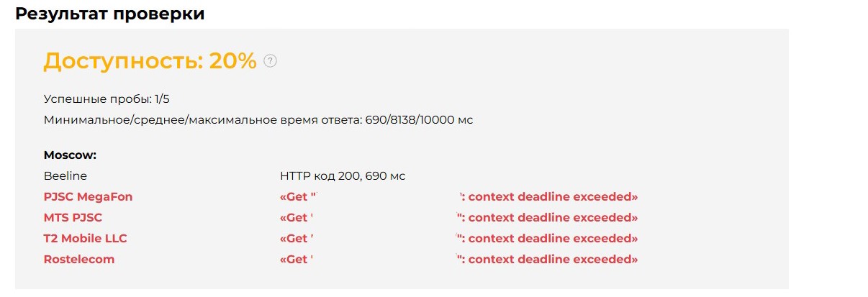This screenshot has width=868, height=297.
Task: Select the Rostelecom provider name
Action: [x=79, y=259]
